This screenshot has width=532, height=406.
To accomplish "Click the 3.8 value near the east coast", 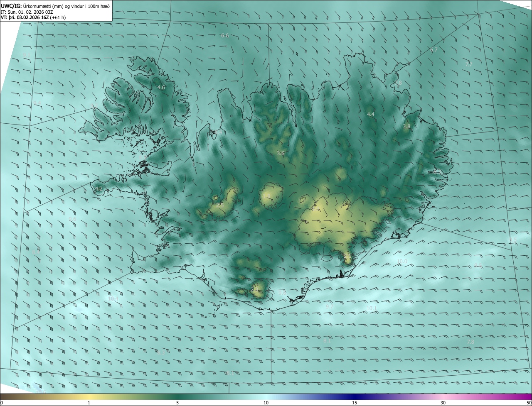I will (x=406, y=127).
